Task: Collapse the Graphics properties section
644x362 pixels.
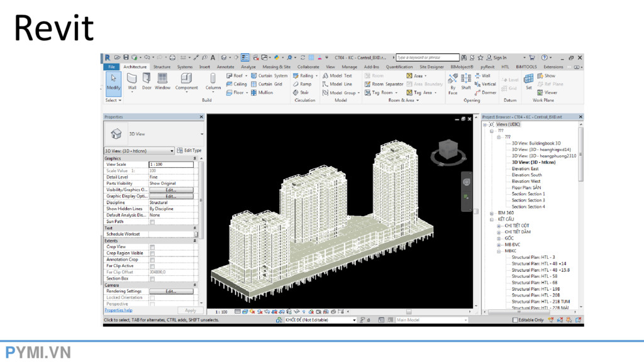Action: click(x=195, y=158)
